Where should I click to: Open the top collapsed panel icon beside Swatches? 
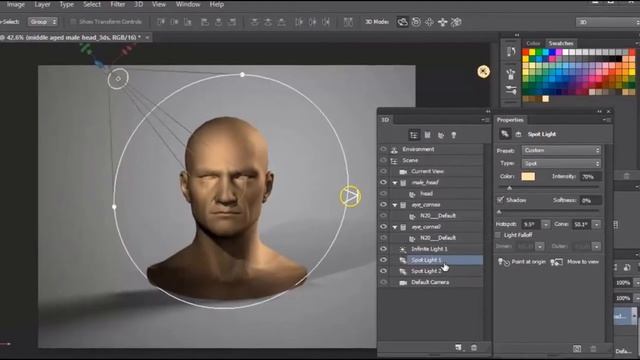tap(511, 52)
